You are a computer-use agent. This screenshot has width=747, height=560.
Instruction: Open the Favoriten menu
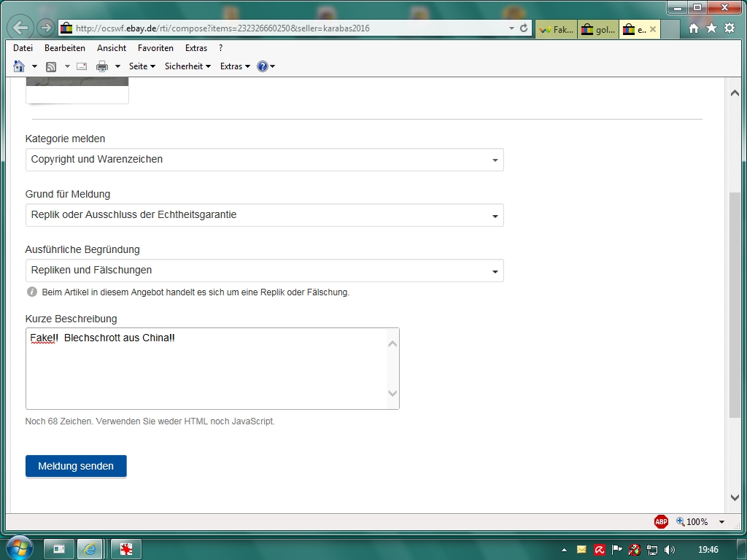click(155, 48)
